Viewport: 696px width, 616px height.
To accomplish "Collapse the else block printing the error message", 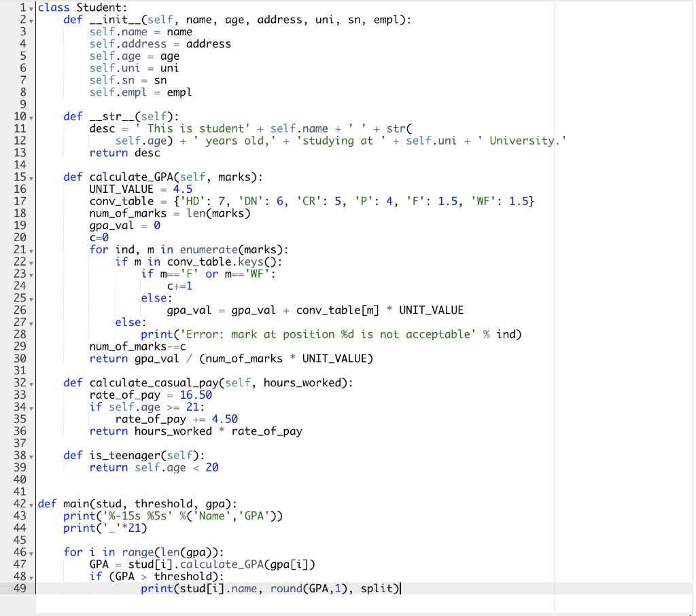I will [30, 323].
